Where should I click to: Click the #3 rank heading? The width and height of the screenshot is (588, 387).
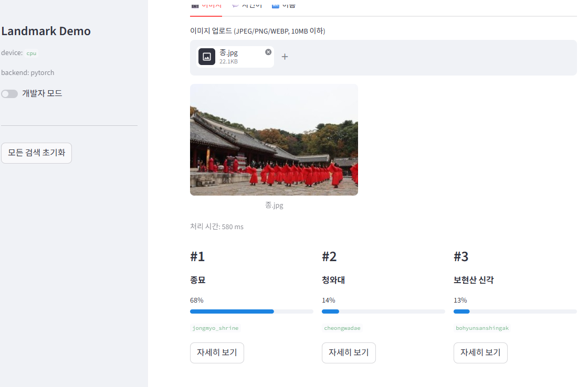(x=461, y=256)
